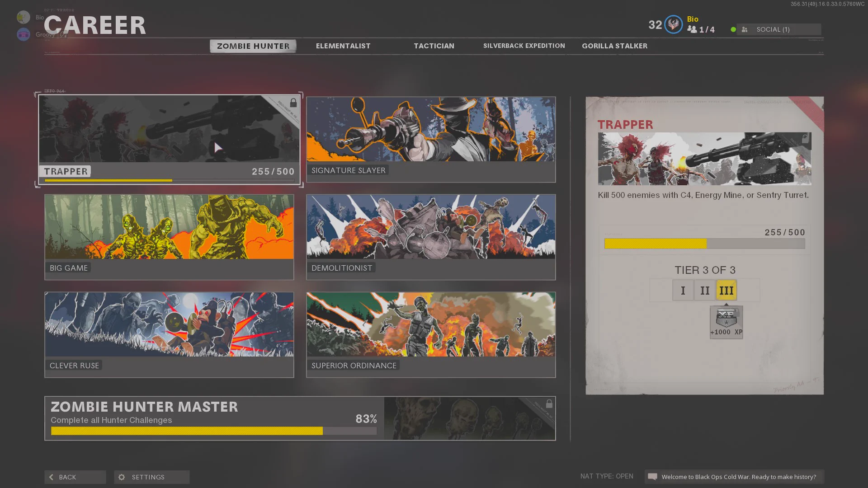
Task: Select tier III of Trapper challenge
Action: pyautogui.click(x=726, y=290)
